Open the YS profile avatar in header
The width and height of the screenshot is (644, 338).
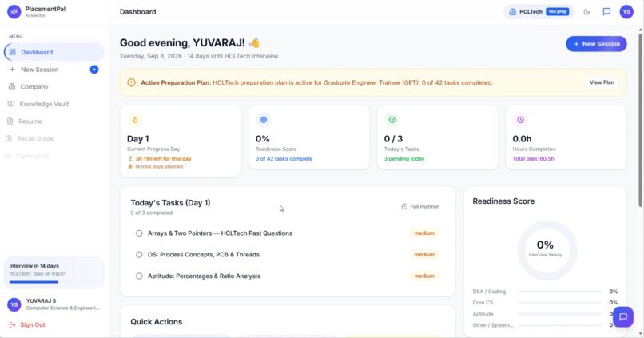coord(626,12)
